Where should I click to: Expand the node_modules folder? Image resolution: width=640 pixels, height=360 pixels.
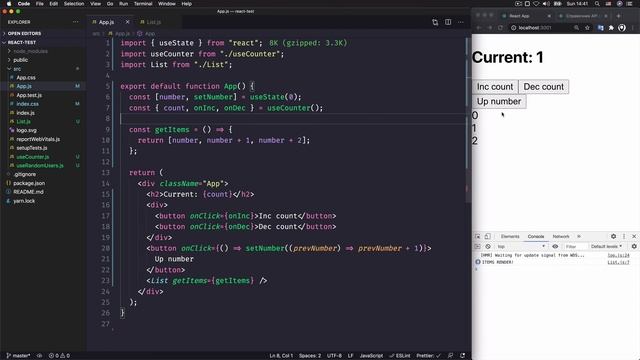[x=31, y=51]
